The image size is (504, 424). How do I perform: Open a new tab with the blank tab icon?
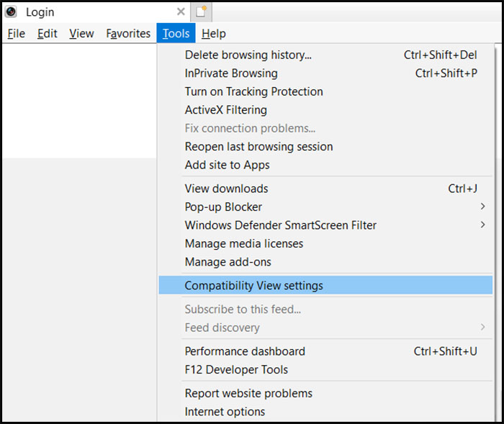(x=201, y=12)
